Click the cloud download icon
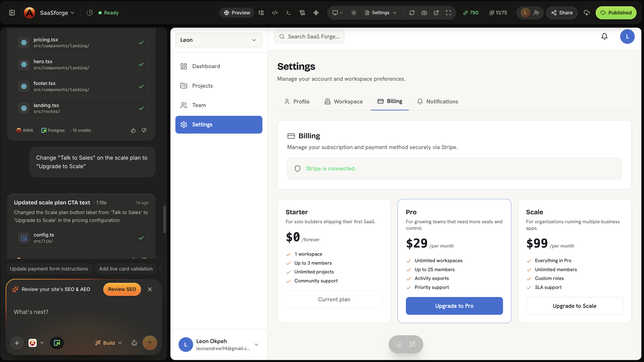The image size is (644, 362). (587, 13)
